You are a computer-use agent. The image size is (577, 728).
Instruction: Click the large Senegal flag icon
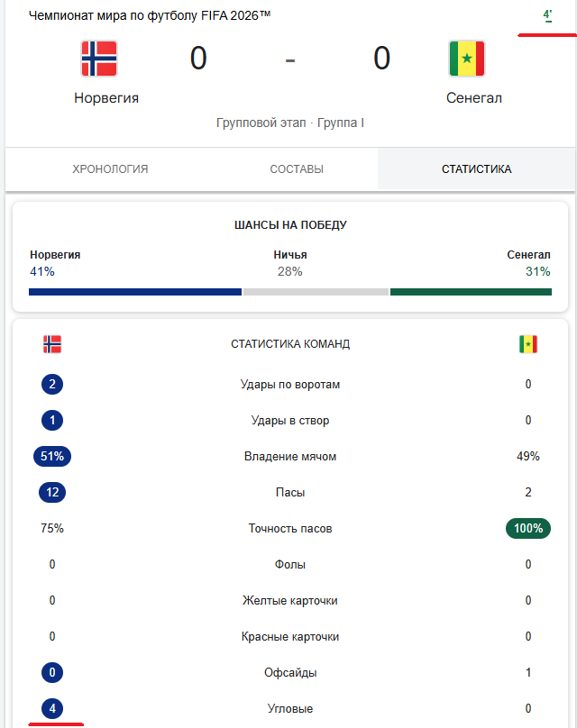(467, 59)
